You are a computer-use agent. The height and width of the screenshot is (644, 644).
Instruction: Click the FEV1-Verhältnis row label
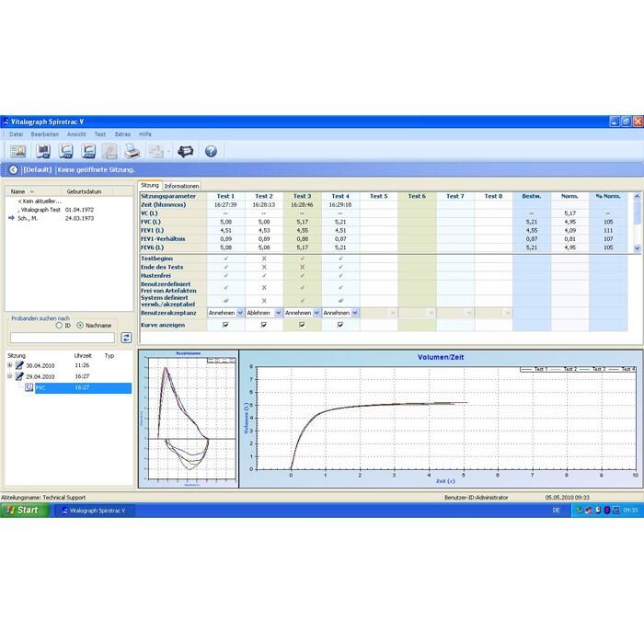click(x=163, y=239)
